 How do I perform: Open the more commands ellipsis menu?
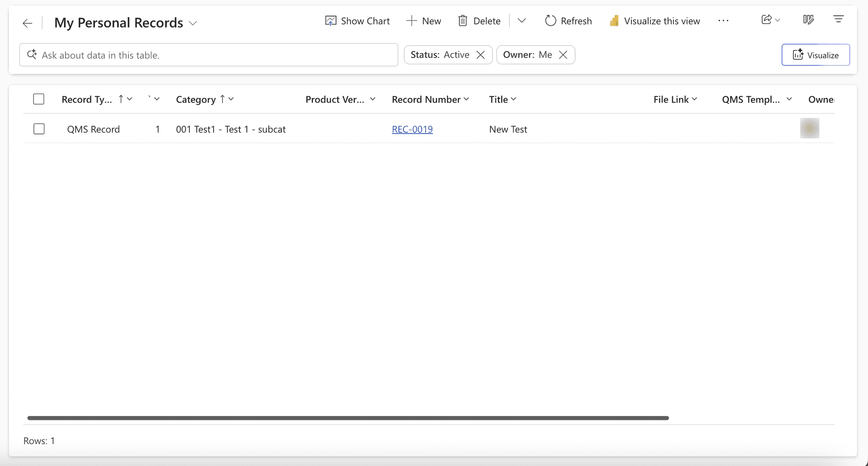click(x=723, y=21)
